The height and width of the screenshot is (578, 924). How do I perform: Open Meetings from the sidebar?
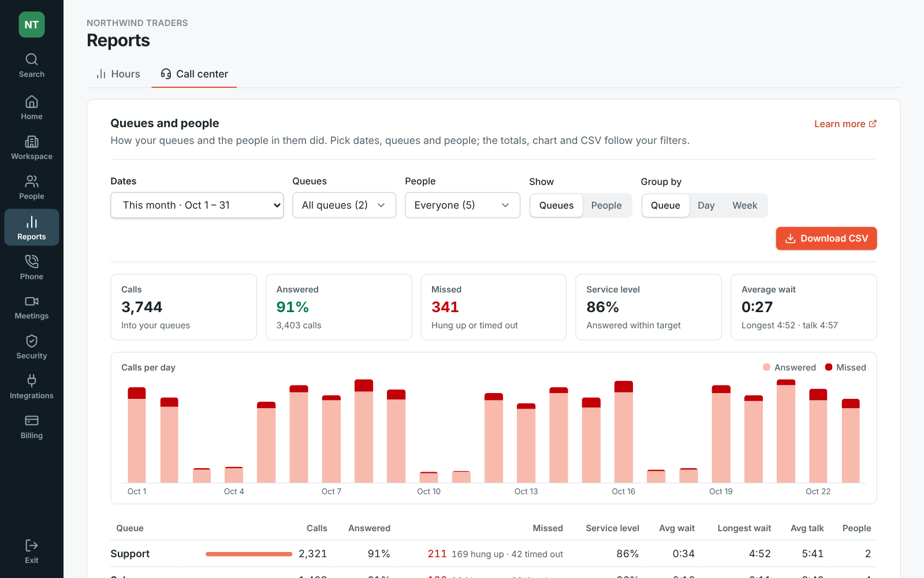click(32, 307)
